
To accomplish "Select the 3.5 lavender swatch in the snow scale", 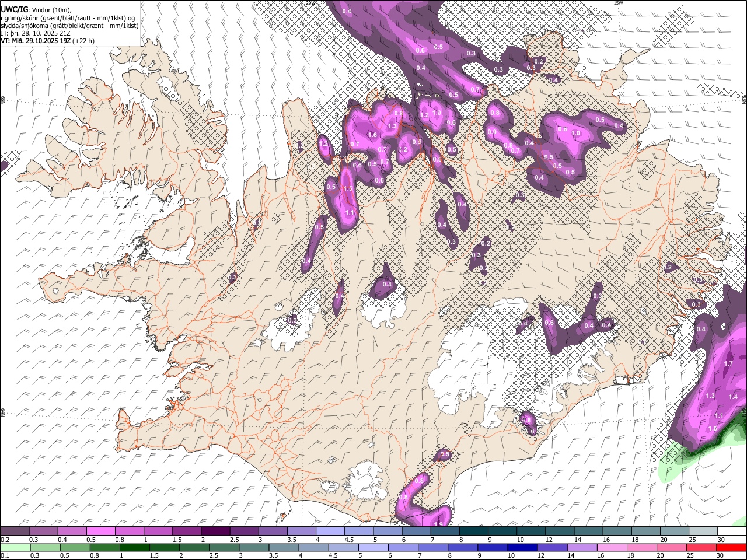I will tap(301, 531).
